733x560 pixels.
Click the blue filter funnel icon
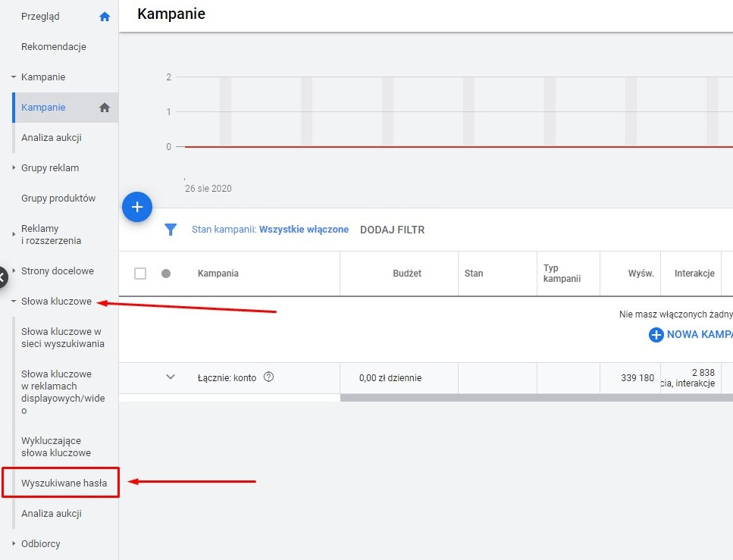pos(171,230)
